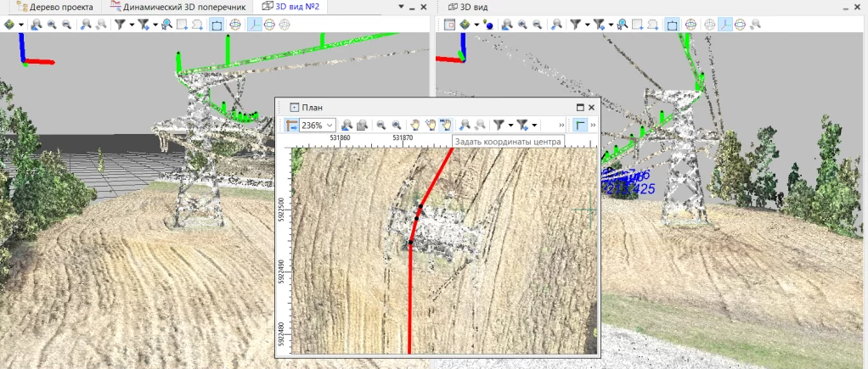The height and width of the screenshot is (369, 868).
Task: Toggle the axes display button in left 3D toolbar
Action: click(254, 25)
